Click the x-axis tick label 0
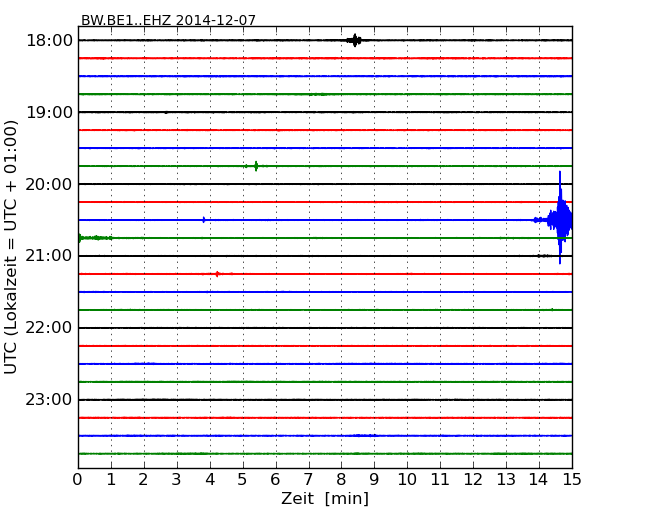The image size is (650, 520). pyautogui.click(x=78, y=480)
